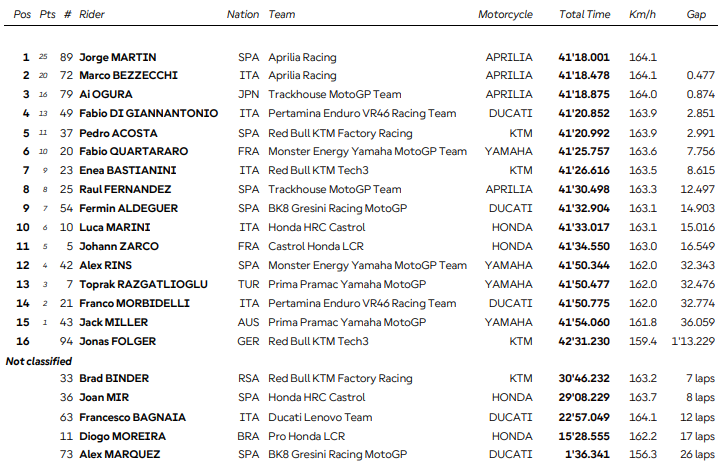The height and width of the screenshot is (464, 726).
Task: Click the Gap column header
Action: click(x=696, y=14)
